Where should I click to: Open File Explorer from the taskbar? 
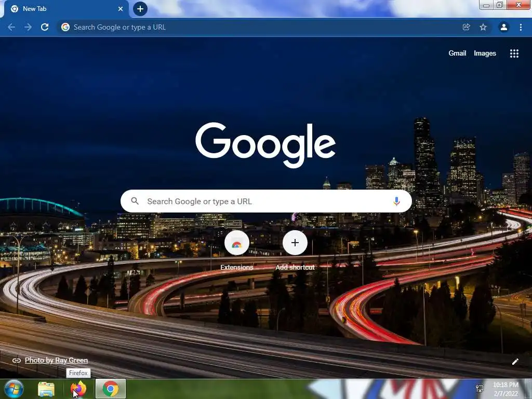46,389
